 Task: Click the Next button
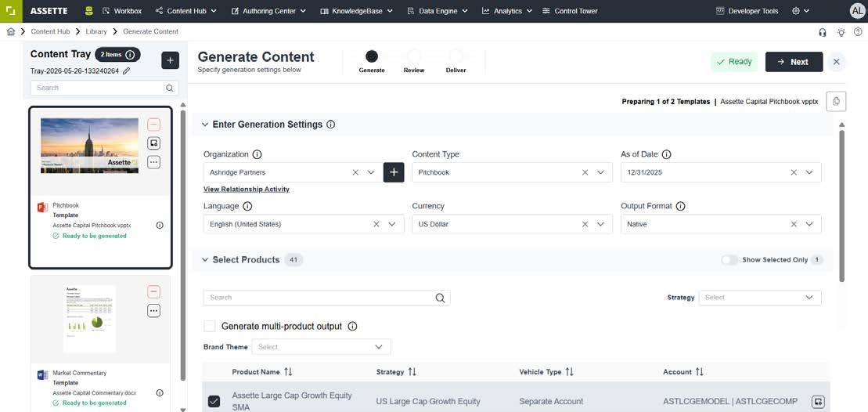794,62
